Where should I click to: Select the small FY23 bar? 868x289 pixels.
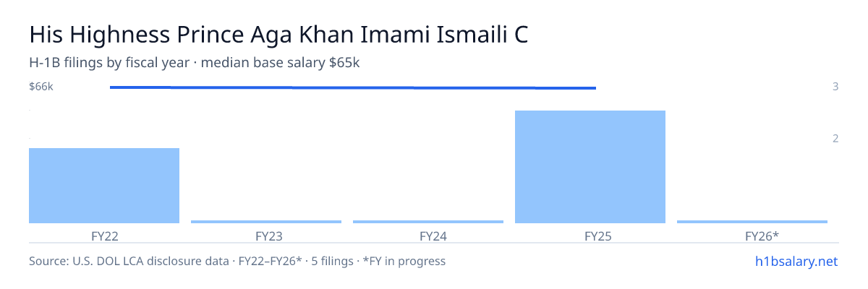(x=266, y=222)
